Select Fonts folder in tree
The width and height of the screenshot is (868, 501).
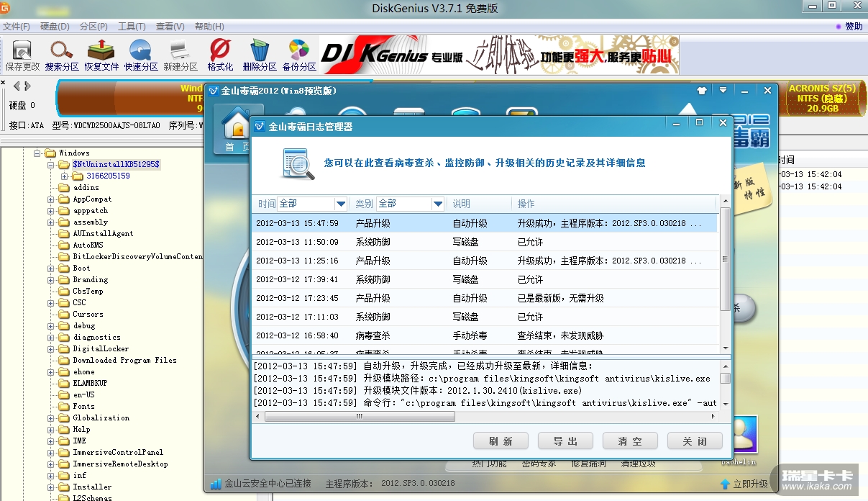pyautogui.click(x=83, y=406)
